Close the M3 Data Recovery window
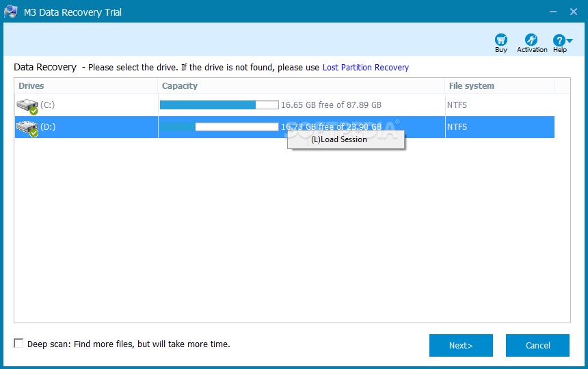 574,12
